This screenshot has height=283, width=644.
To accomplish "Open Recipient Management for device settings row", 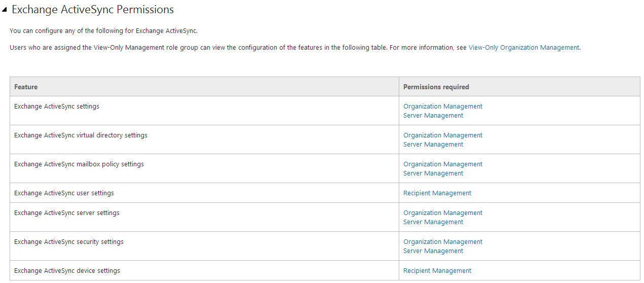I will point(437,271).
